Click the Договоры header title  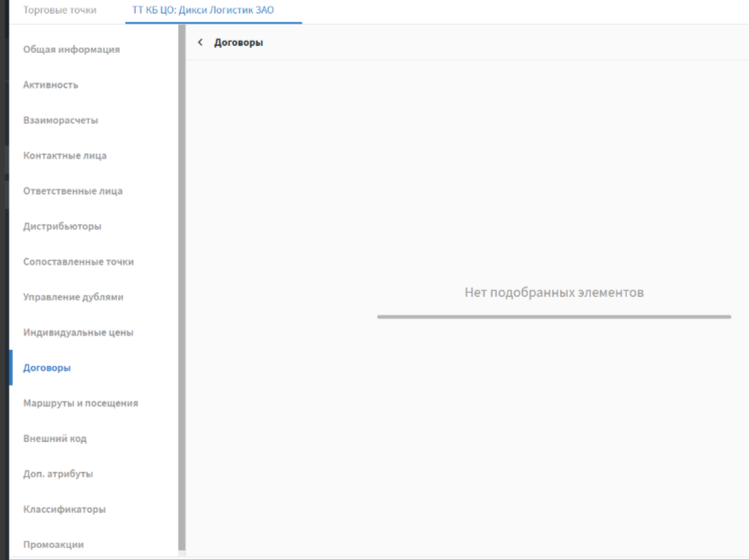click(x=238, y=43)
